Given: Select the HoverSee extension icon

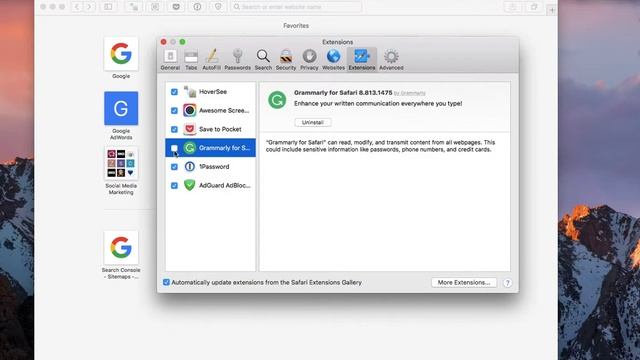Looking at the screenshot, I should (x=189, y=92).
